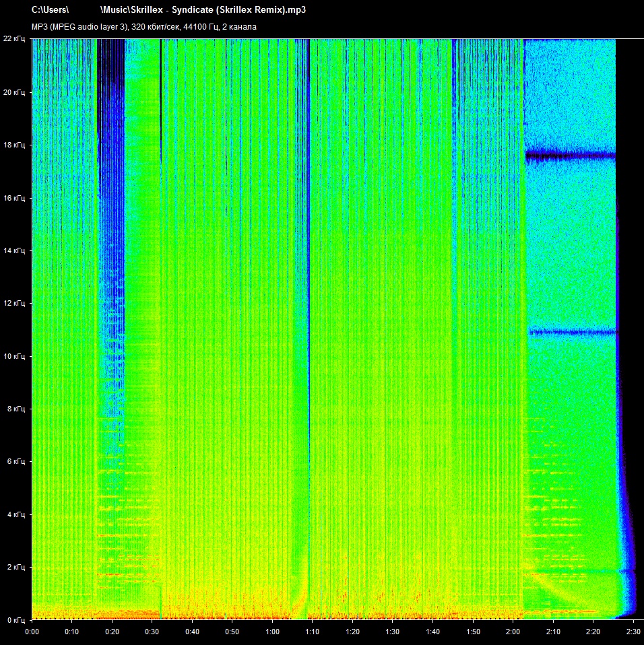Viewport: 644px width, 645px height.
Task: Click the 2:00 time axis label
Action: tap(513, 632)
